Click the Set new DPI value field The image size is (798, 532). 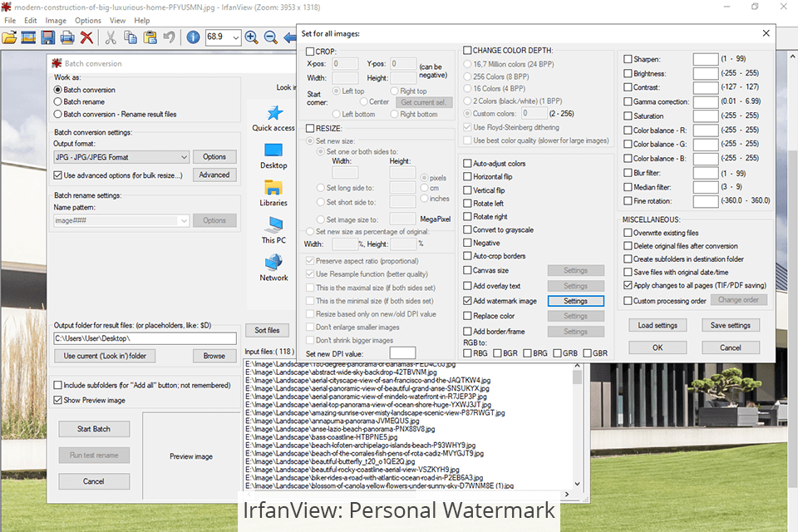(x=402, y=353)
